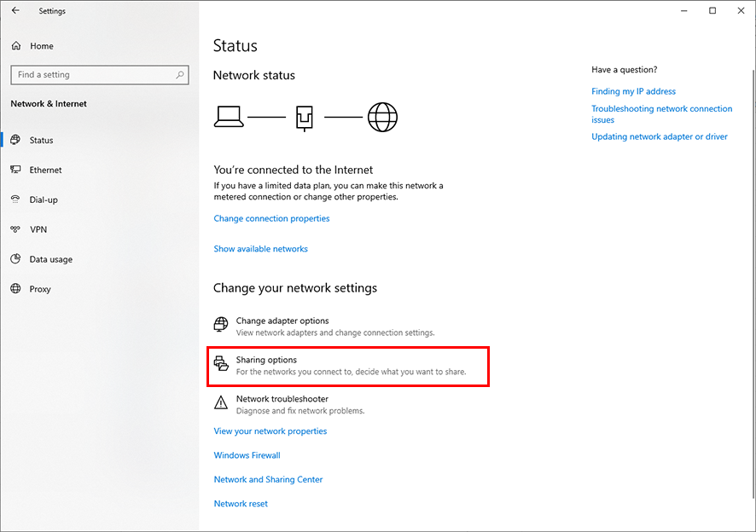Image resolution: width=756 pixels, height=532 pixels.
Task: Select the Status tab in sidebar
Action: pos(41,140)
